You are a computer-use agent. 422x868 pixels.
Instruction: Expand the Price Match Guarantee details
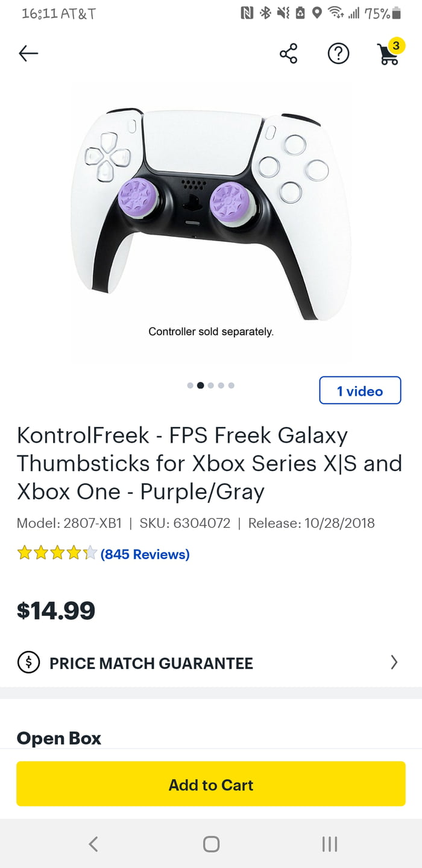[x=395, y=663]
